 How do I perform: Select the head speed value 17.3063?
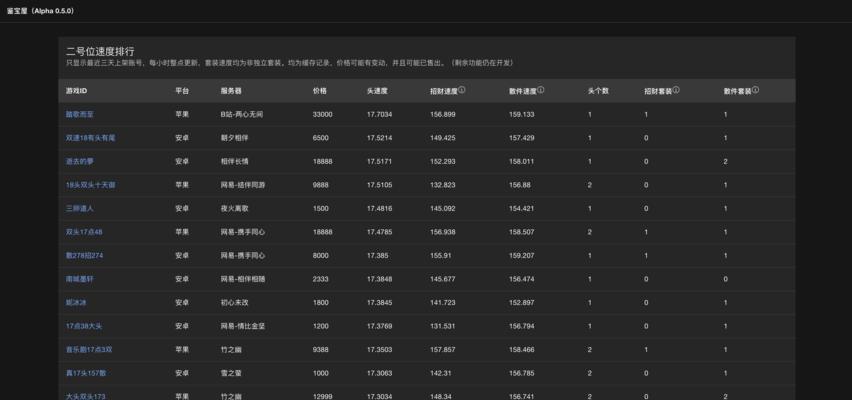click(379, 373)
